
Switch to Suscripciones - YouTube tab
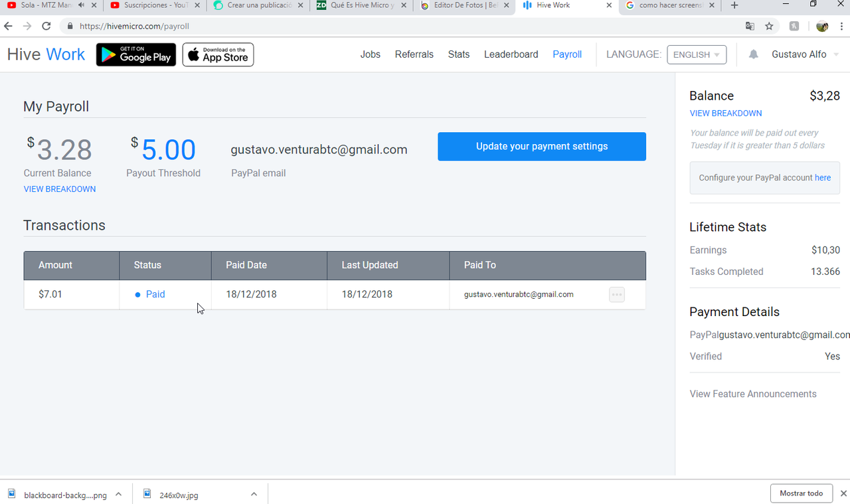[x=154, y=5]
